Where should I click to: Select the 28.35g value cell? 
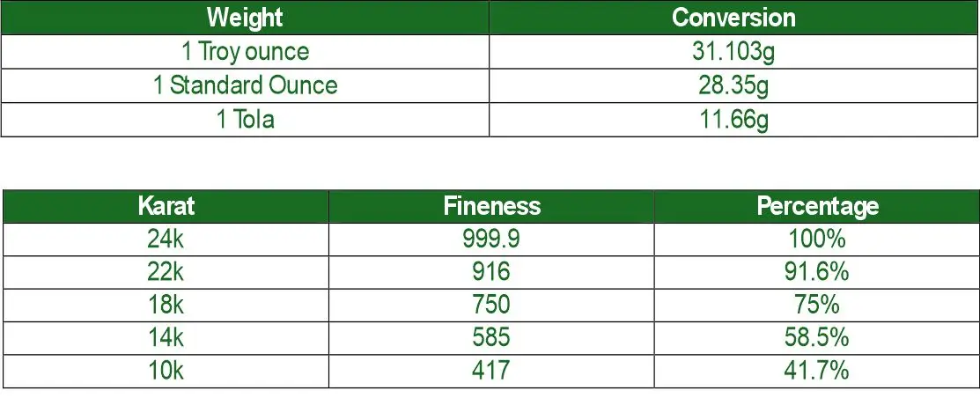coord(733,85)
